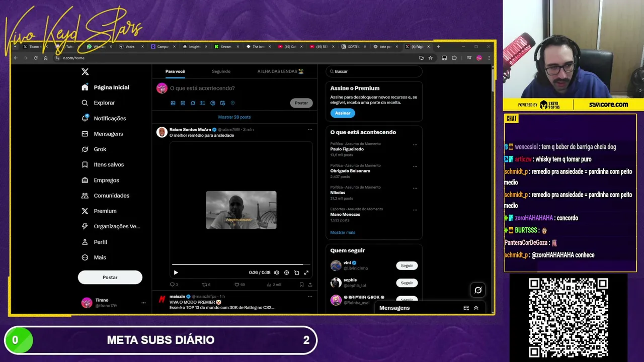Open options for Obrigado Bolsonaro trend

pyautogui.click(x=415, y=166)
